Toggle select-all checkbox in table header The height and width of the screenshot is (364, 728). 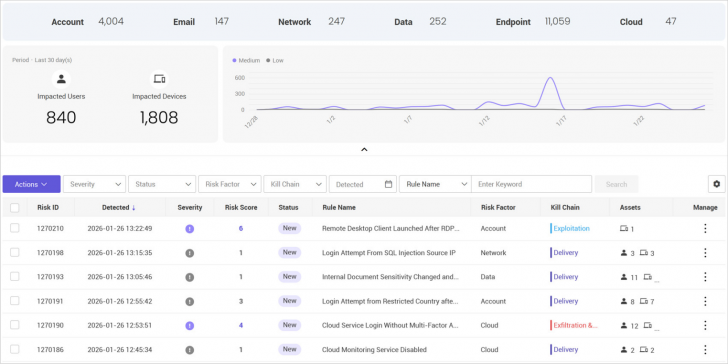(x=15, y=208)
